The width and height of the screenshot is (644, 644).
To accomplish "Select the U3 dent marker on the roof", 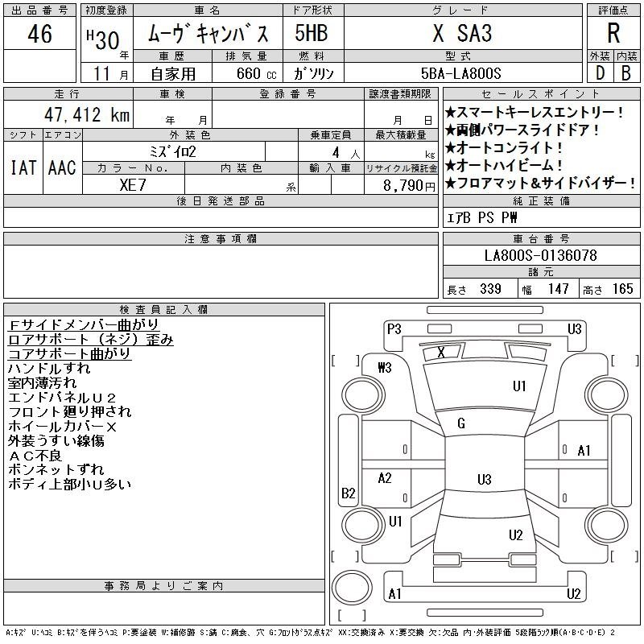I will (x=484, y=480).
